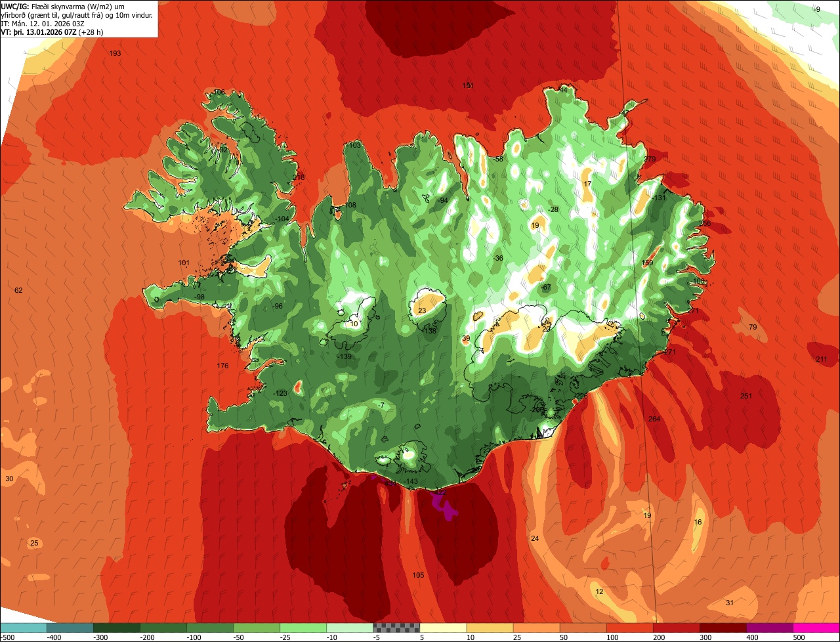Click the map value 226 on the coast

[x=581, y=396]
